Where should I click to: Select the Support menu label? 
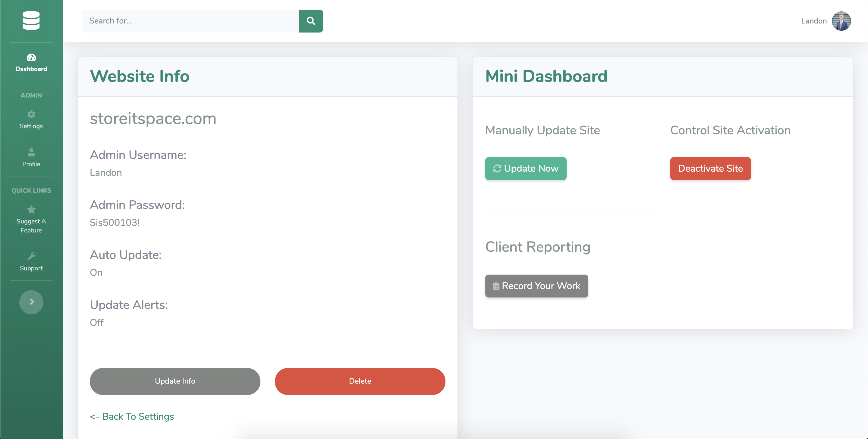(x=31, y=268)
